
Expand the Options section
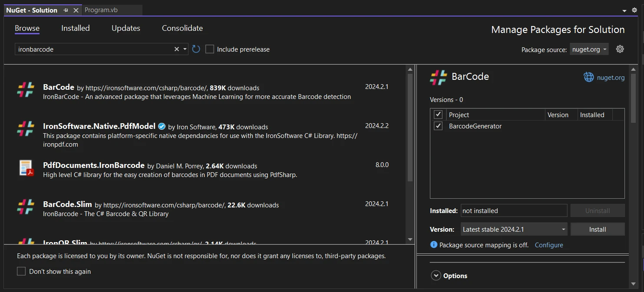pos(436,276)
